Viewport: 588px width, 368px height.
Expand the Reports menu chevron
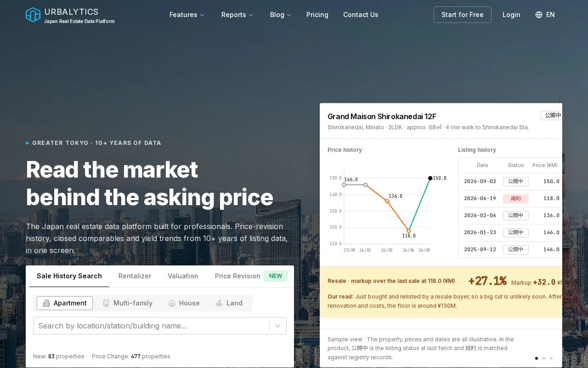251,15
